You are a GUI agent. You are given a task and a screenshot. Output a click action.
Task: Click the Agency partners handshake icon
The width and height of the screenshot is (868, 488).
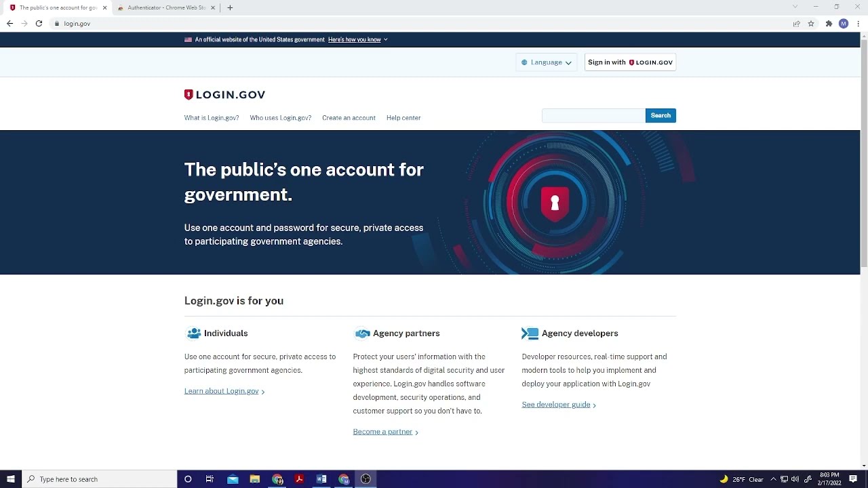pyautogui.click(x=363, y=333)
